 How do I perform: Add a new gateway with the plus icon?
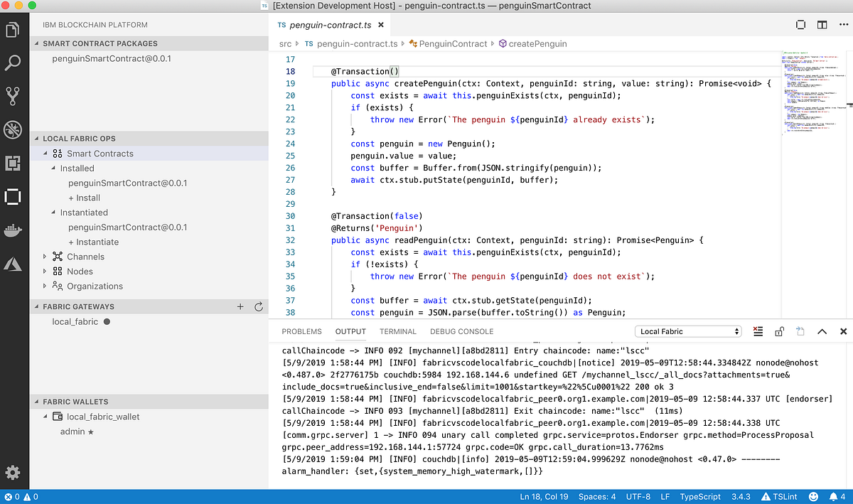(240, 306)
